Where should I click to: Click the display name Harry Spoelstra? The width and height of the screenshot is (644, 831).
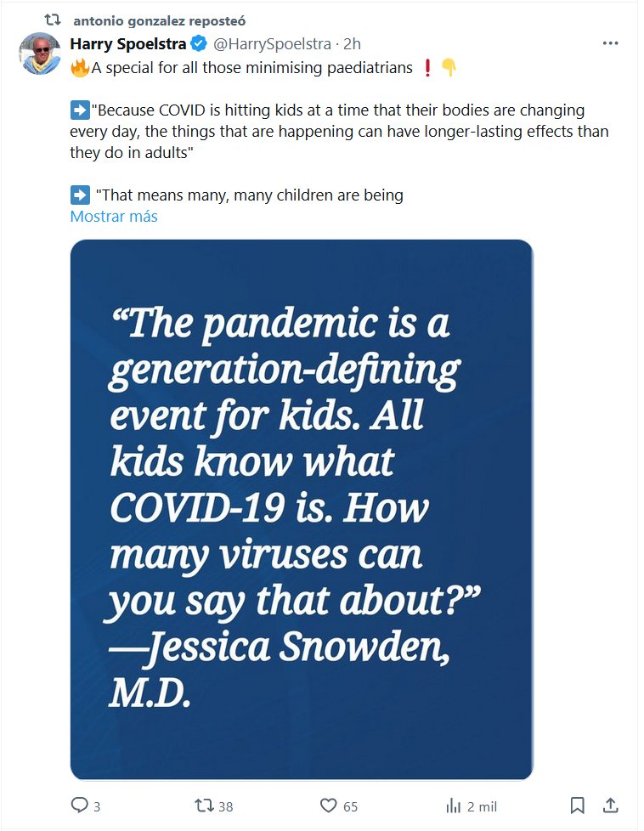point(128,44)
